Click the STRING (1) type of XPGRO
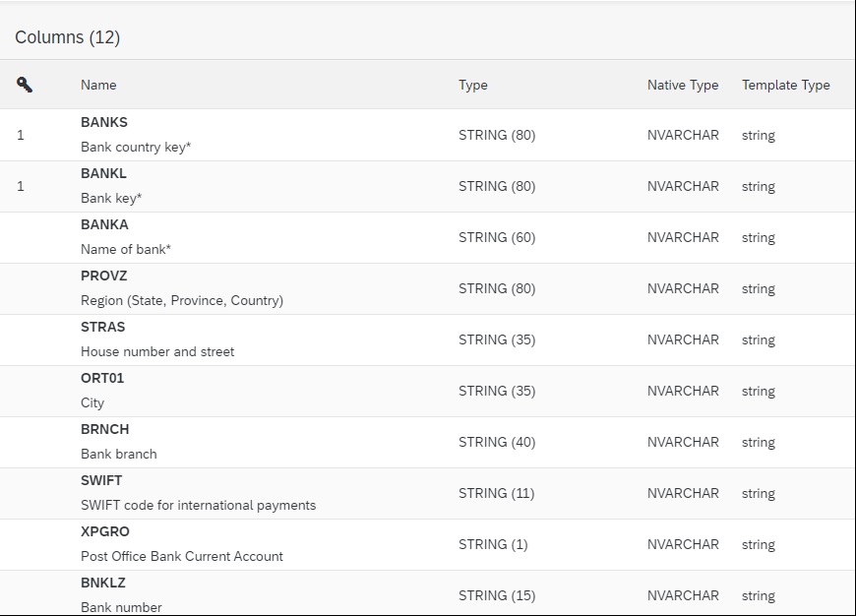 tap(492, 544)
